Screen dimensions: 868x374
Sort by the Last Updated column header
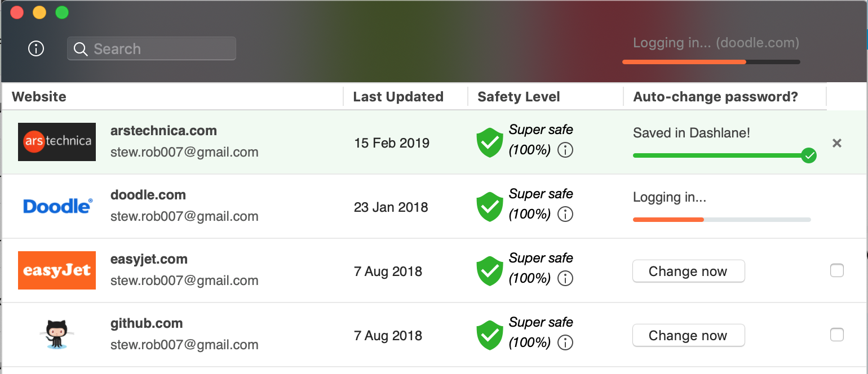[x=398, y=97]
